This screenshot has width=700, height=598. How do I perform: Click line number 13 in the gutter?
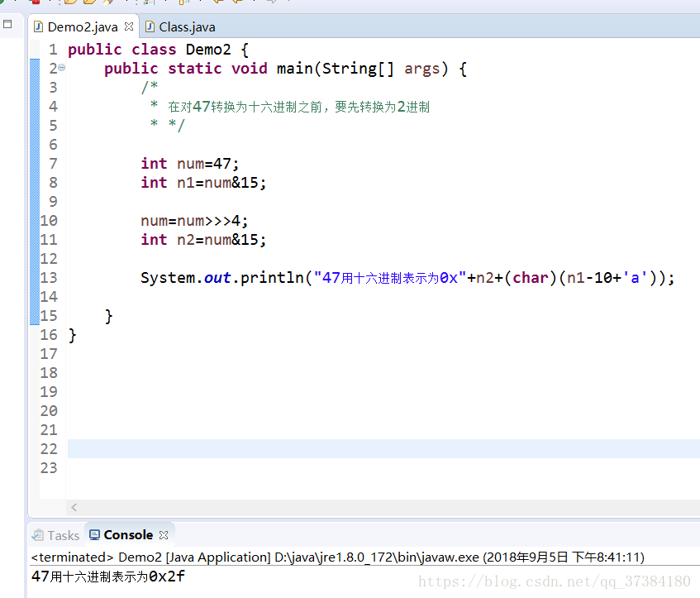coord(49,278)
